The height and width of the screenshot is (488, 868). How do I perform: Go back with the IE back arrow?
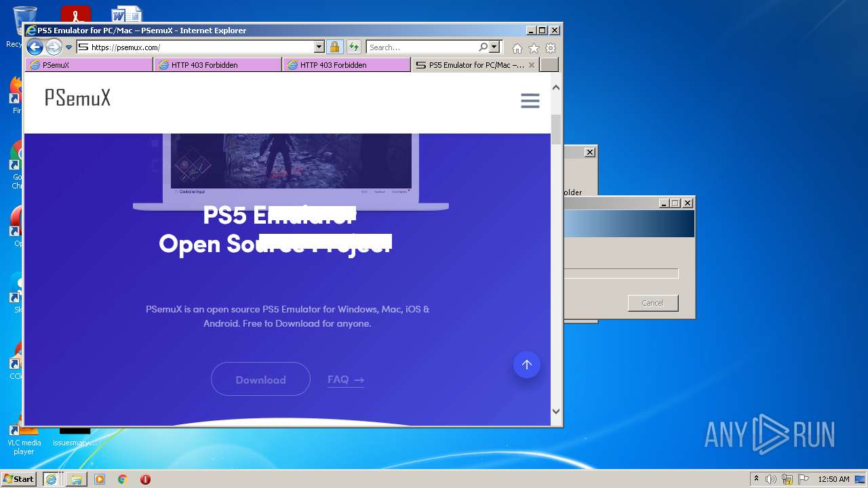(x=35, y=47)
